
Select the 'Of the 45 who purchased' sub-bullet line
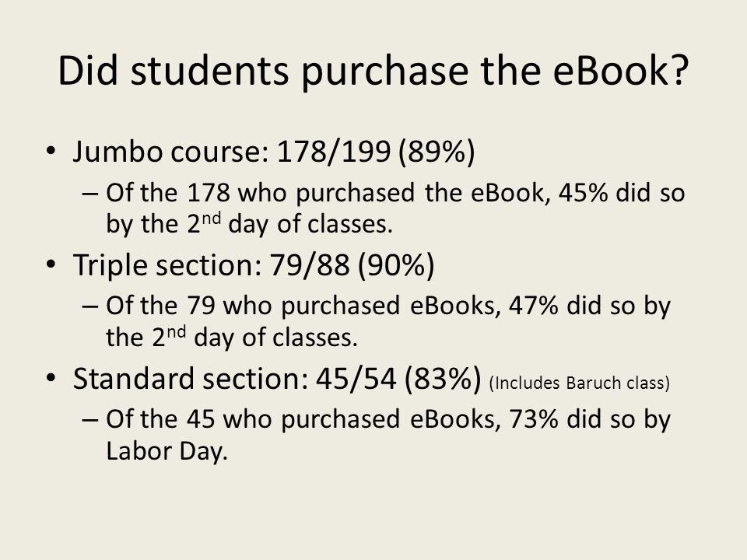(x=388, y=419)
